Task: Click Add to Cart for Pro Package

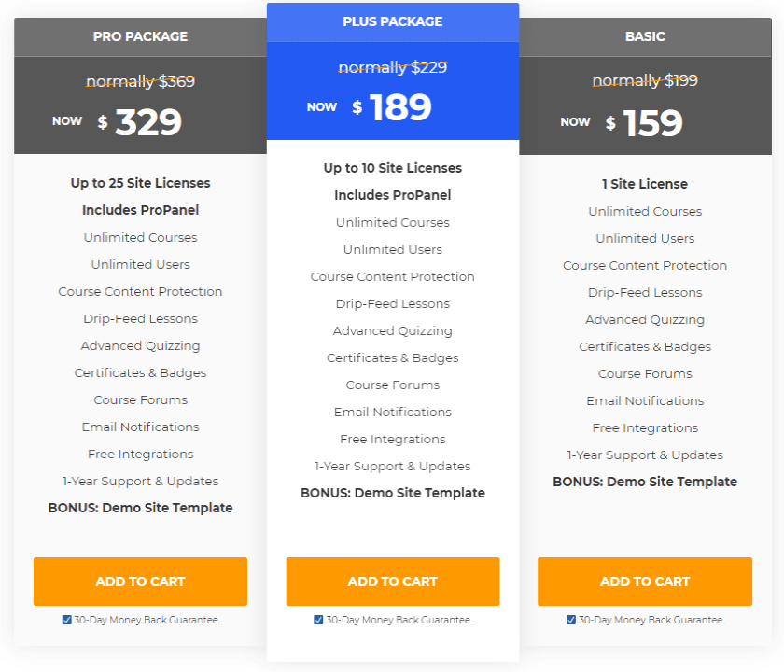Action: pyautogui.click(x=140, y=581)
